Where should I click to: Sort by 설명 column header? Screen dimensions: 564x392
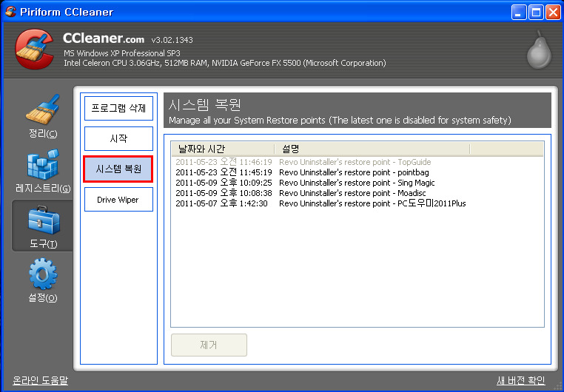pyautogui.click(x=372, y=149)
